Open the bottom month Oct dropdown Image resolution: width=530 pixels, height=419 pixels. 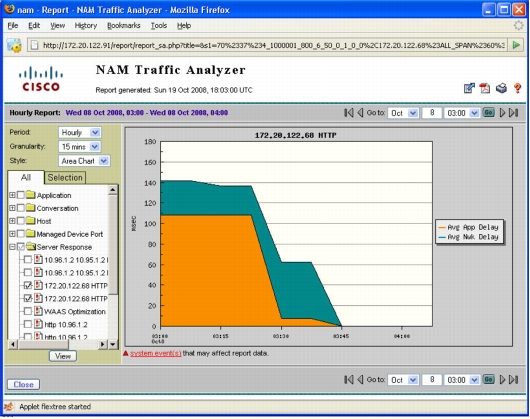(x=404, y=380)
